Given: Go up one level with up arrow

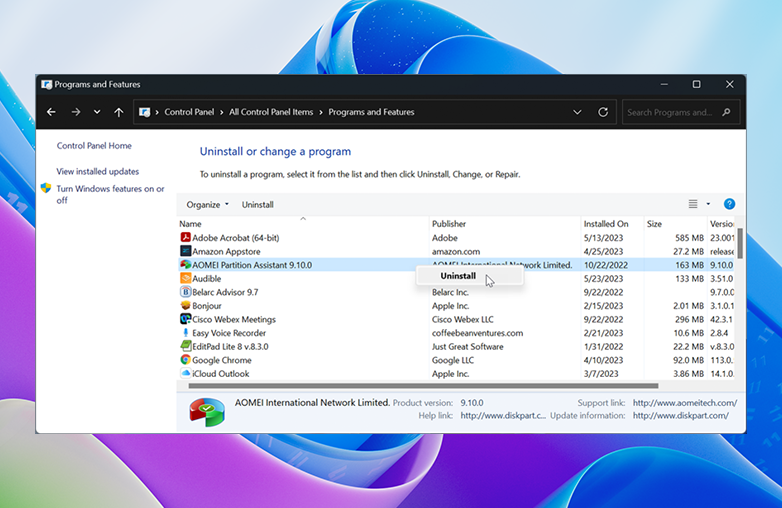Looking at the screenshot, I should click(119, 112).
